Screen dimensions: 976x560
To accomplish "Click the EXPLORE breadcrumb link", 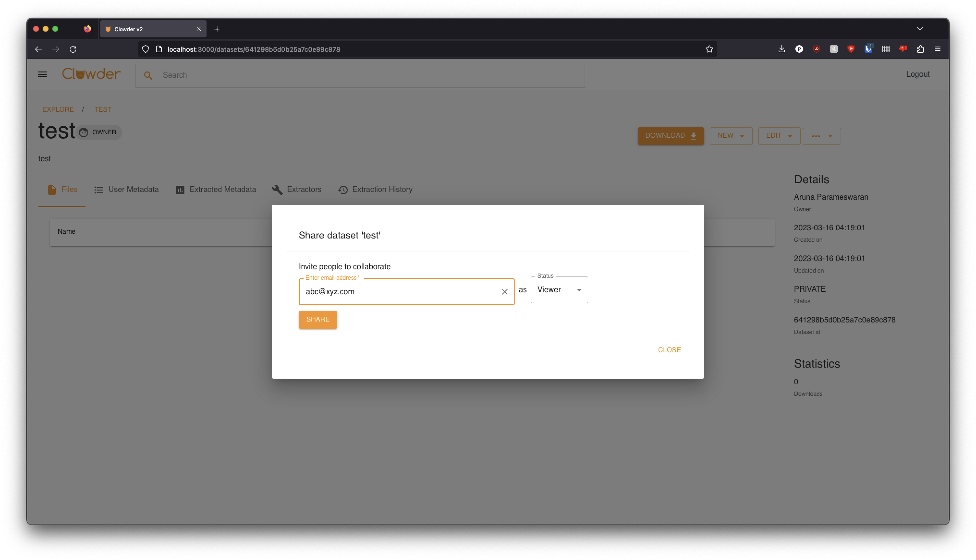I will tap(58, 110).
